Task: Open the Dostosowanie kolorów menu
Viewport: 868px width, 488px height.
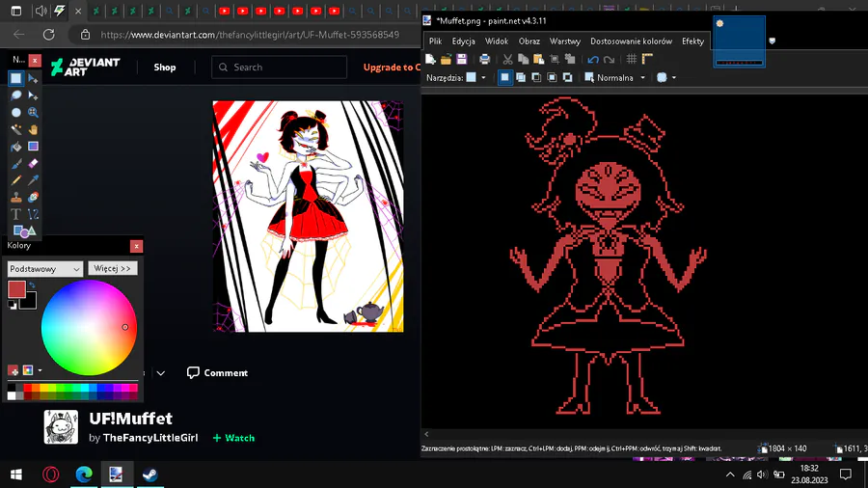Action: 631,41
